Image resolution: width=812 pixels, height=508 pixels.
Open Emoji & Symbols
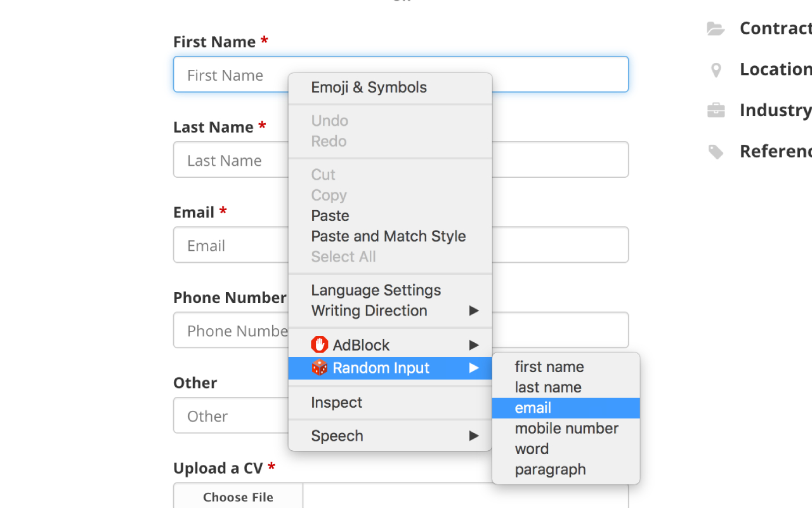click(x=368, y=87)
